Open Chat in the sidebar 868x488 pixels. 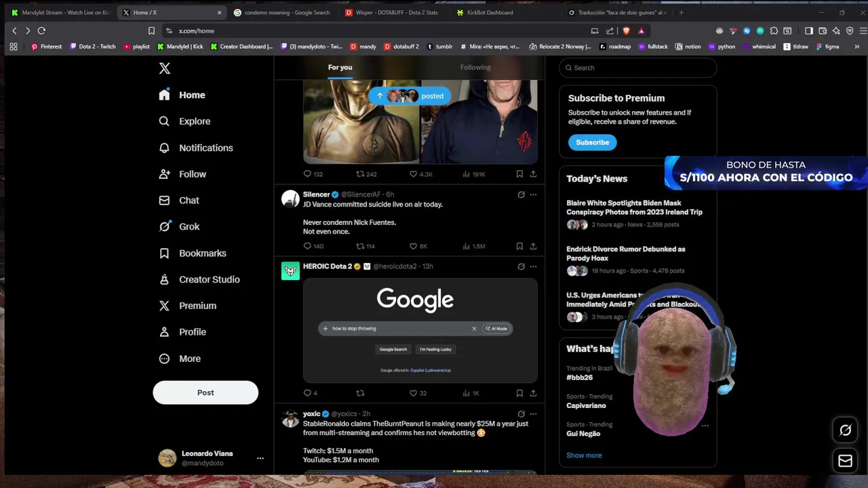[x=178, y=201]
